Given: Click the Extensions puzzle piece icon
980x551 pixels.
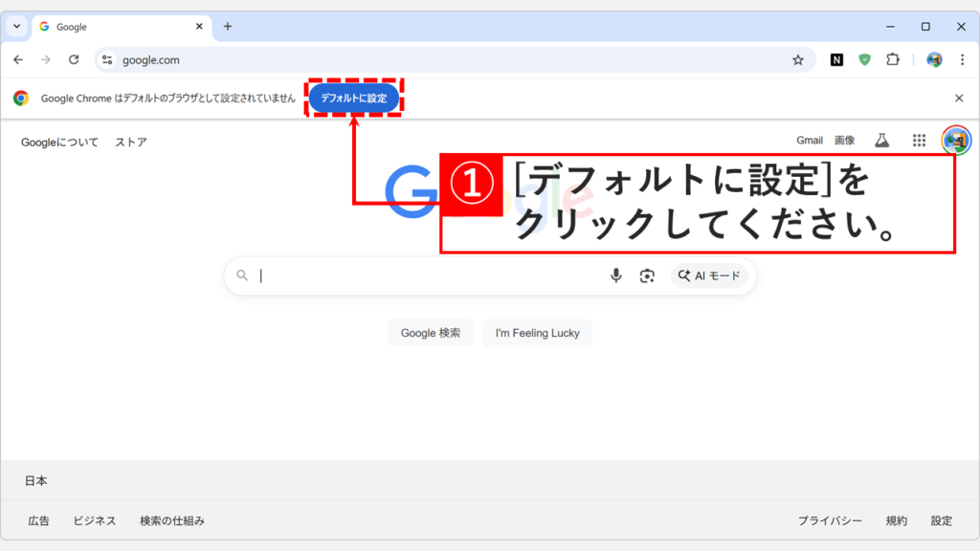Looking at the screenshot, I should (893, 58).
